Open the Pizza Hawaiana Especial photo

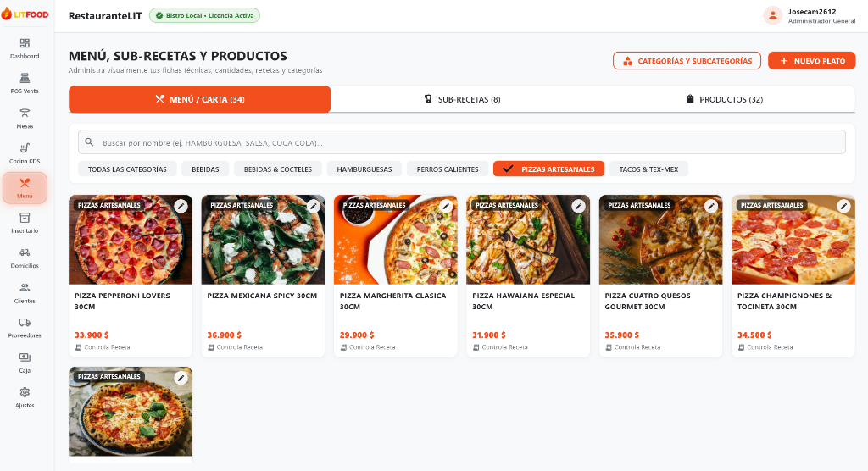(528, 240)
